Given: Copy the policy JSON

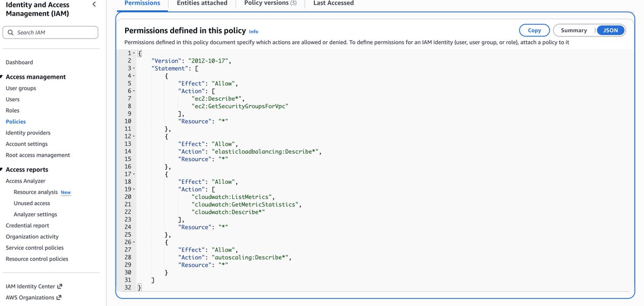Looking at the screenshot, I should tap(535, 31).
